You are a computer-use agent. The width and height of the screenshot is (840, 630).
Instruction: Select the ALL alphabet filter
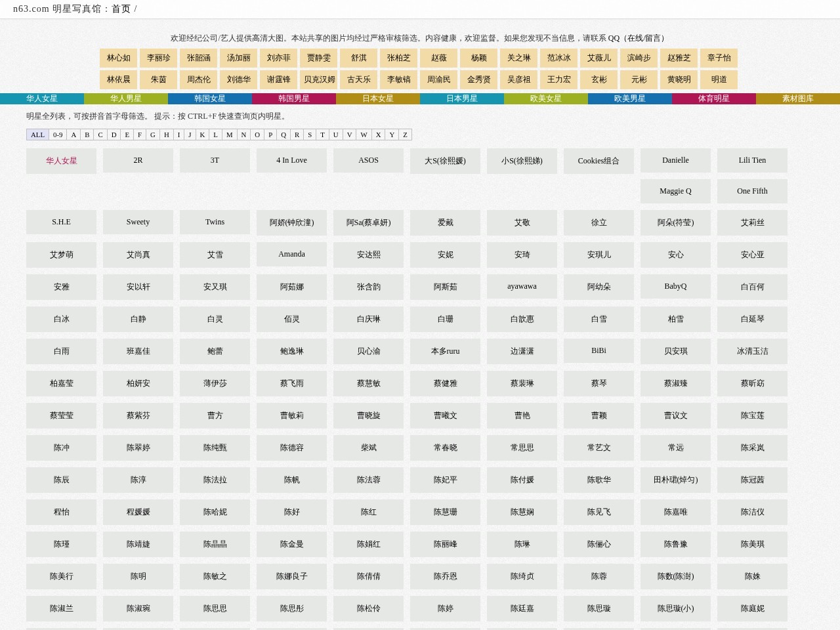click(37, 135)
